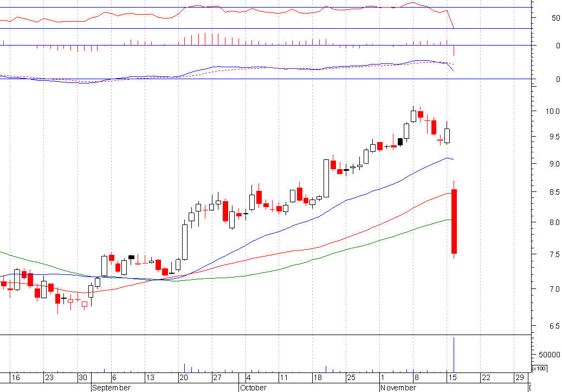Click the 9.0 price level label
Image resolution: width=562 pixels, height=392 pixels.
[x=554, y=164]
